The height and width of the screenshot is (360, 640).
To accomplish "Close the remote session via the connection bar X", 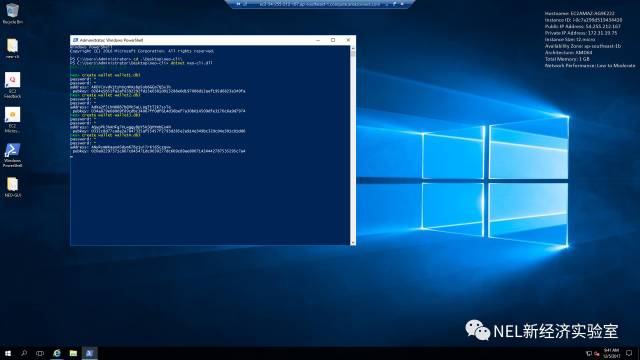I will [402, 4].
